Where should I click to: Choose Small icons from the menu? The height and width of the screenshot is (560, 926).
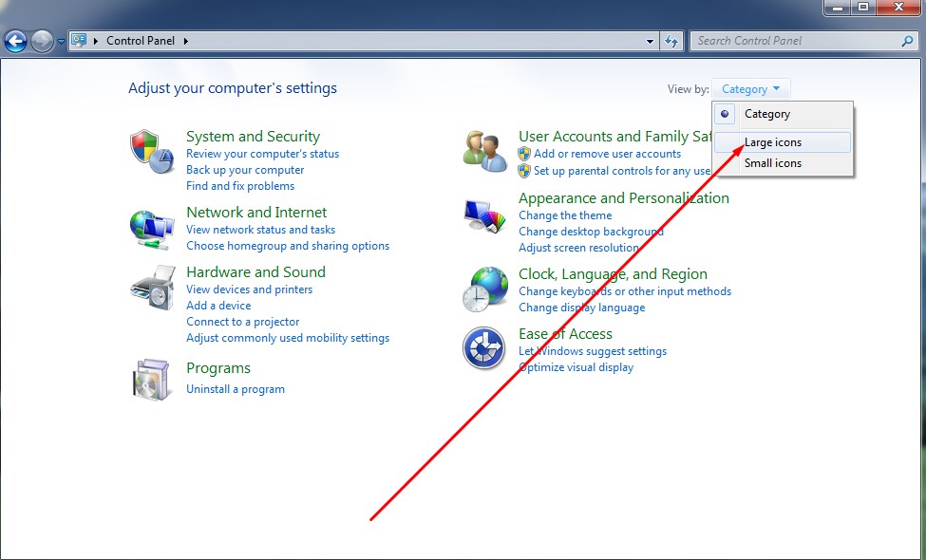(783, 163)
